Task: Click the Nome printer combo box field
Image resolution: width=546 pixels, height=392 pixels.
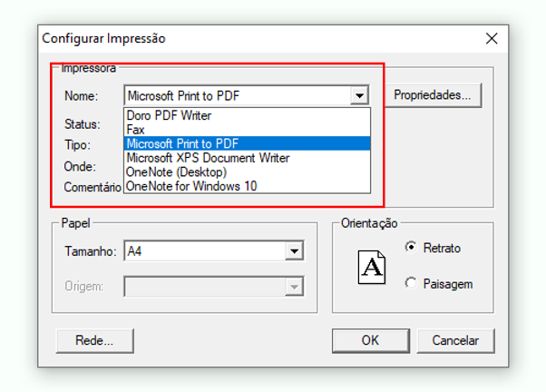Action: [x=247, y=95]
